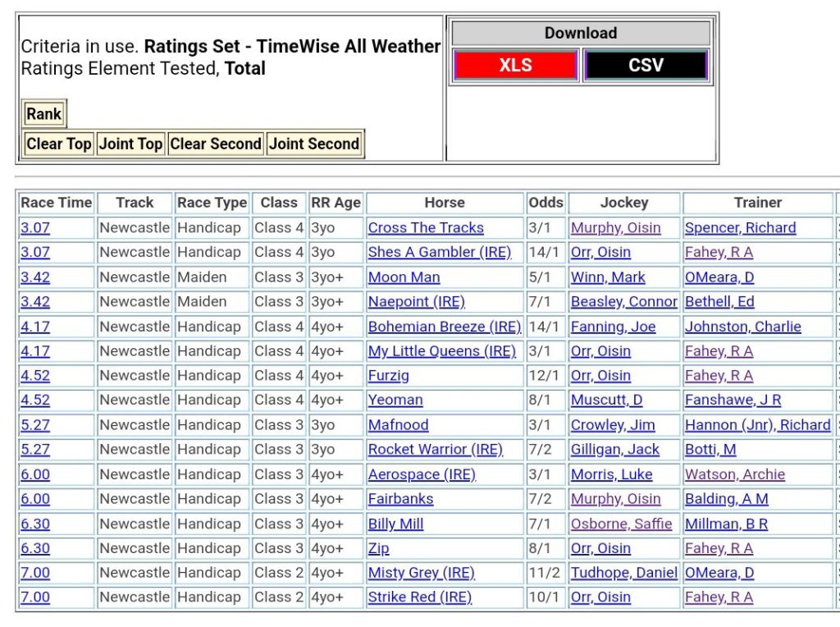Open Moon Man horse link
The image size is (840, 627).
pos(404,277)
